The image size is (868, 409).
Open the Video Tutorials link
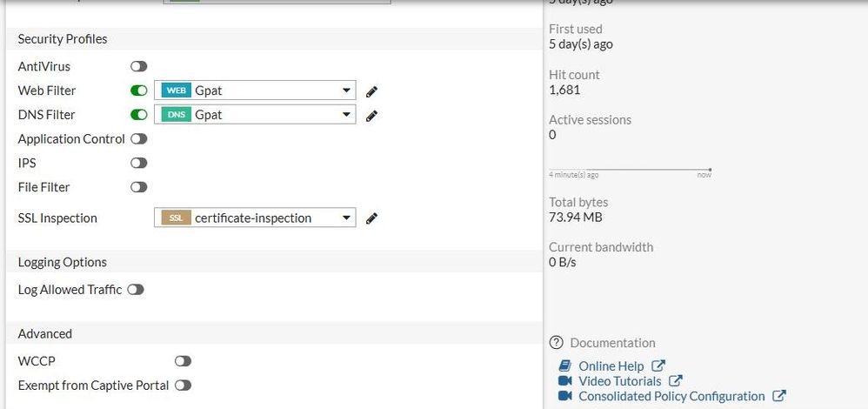click(x=619, y=381)
